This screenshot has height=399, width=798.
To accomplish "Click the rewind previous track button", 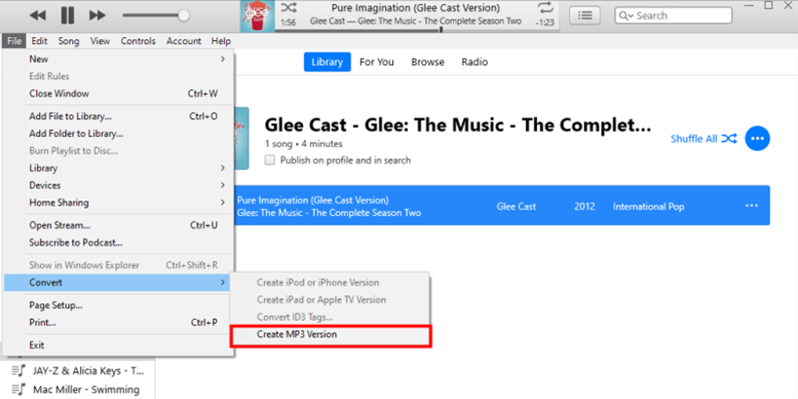I will pos(38,16).
